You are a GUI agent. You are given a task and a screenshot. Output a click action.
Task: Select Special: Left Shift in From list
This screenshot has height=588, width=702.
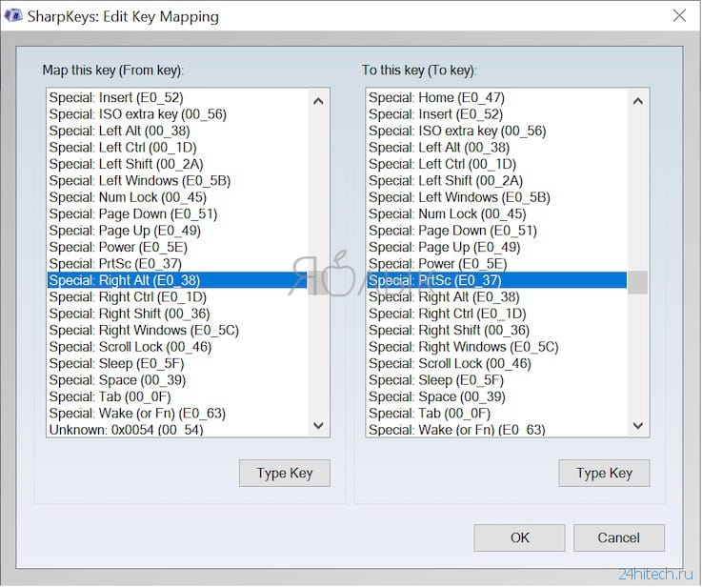click(x=177, y=164)
